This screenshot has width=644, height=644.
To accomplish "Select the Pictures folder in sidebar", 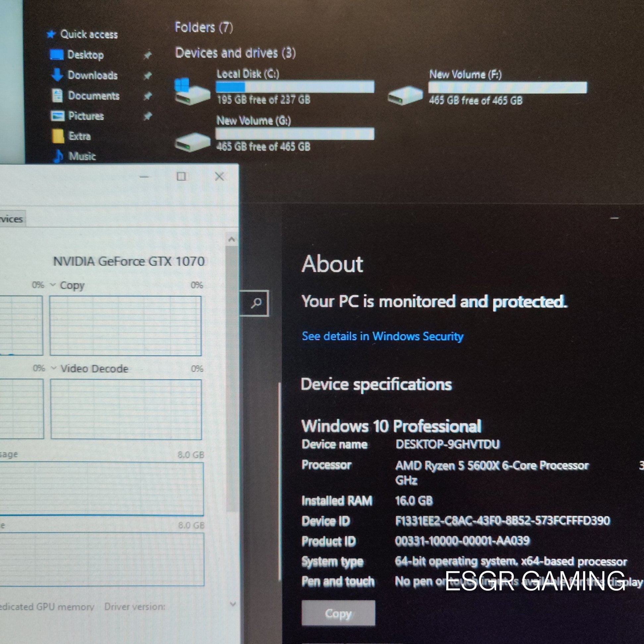I will click(x=77, y=116).
